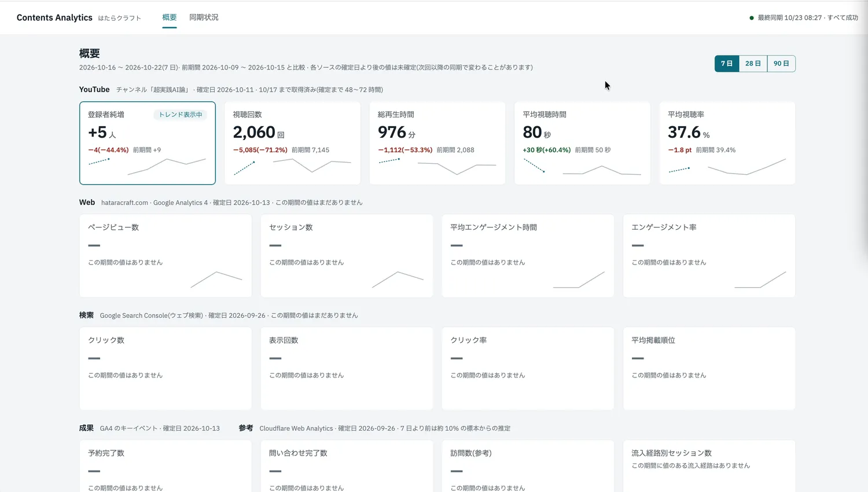Click the "Google Search Console(ウェブ検索)" caption
Screen dimensions: 868x492
coord(152,315)
